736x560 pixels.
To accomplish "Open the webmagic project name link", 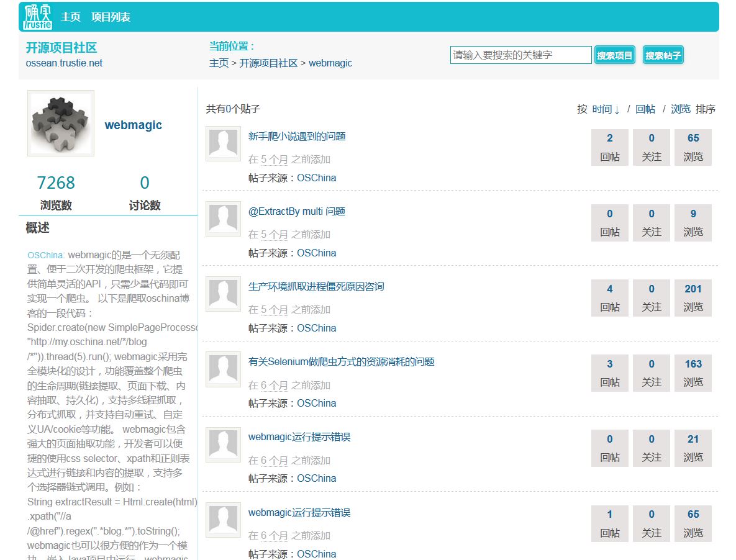I will pyautogui.click(x=134, y=125).
